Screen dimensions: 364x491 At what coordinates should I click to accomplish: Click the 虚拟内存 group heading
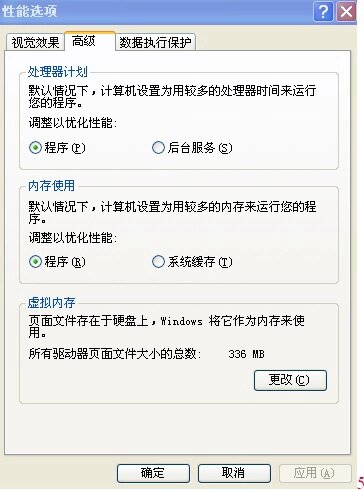coord(51,303)
